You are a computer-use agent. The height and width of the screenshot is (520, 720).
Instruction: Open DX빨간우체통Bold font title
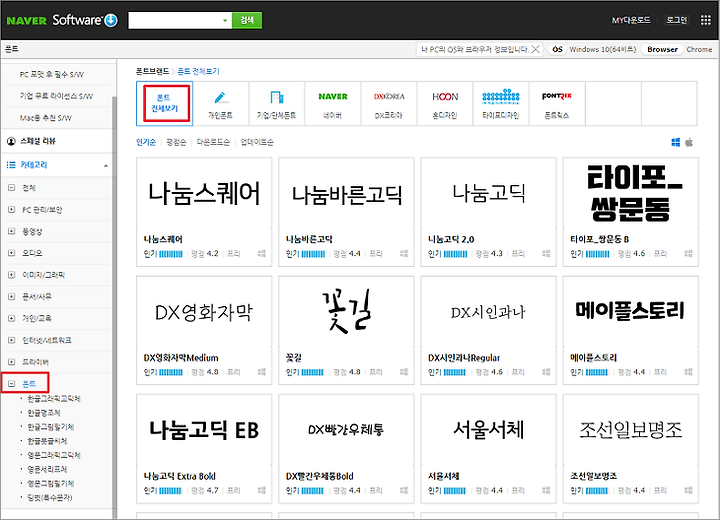coord(320,476)
